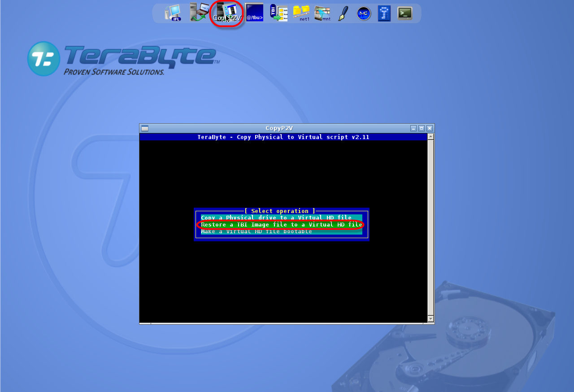The width and height of the screenshot is (574, 392).
Task: Open the @/tbu> command prompt dock icon
Action: click(254, 13)
